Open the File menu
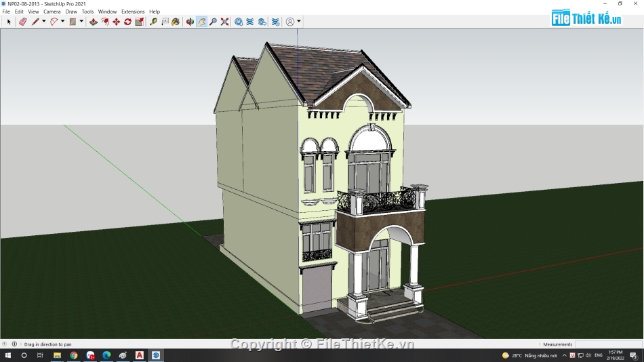The width and height of the screenshot is (644, 362). [6, 12]
